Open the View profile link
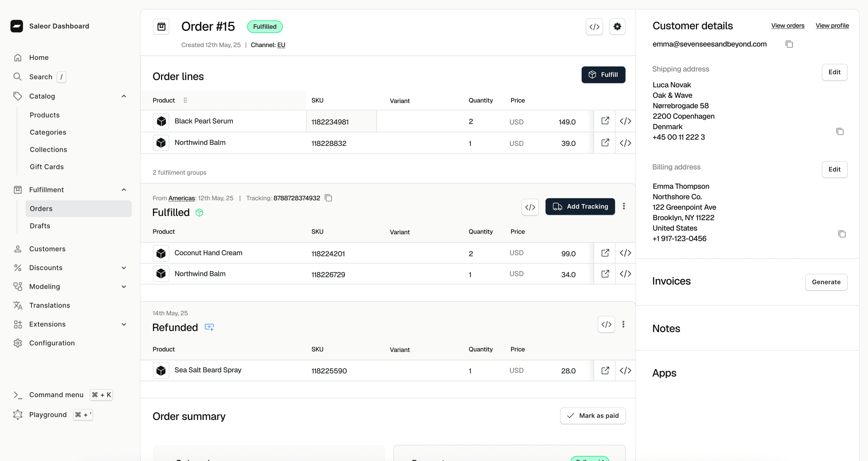This screenshot has width=868, height=461. 832,26
